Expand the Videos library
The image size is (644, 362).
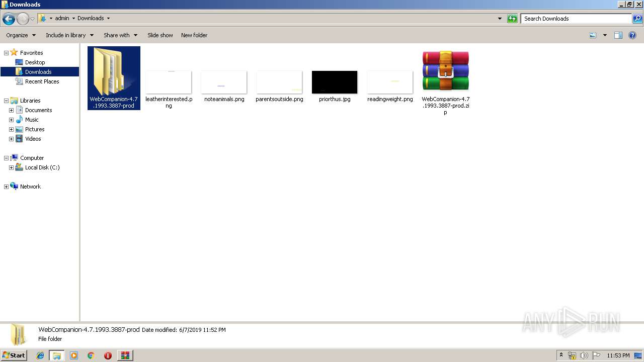(x=11, y=139)
